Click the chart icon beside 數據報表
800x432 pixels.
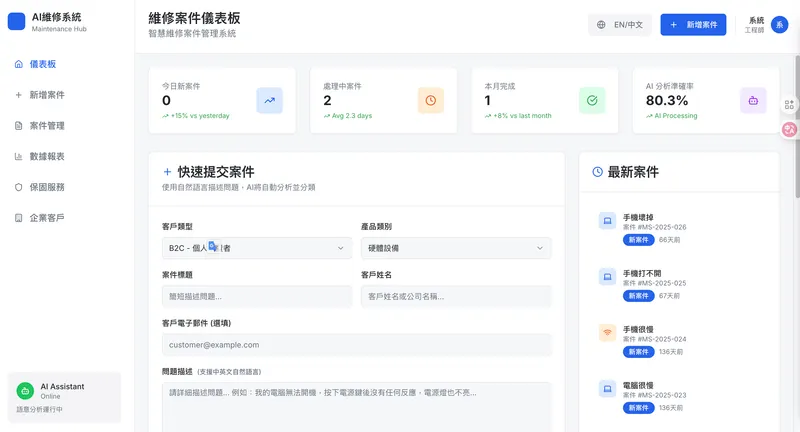click(x=19, y=157)
